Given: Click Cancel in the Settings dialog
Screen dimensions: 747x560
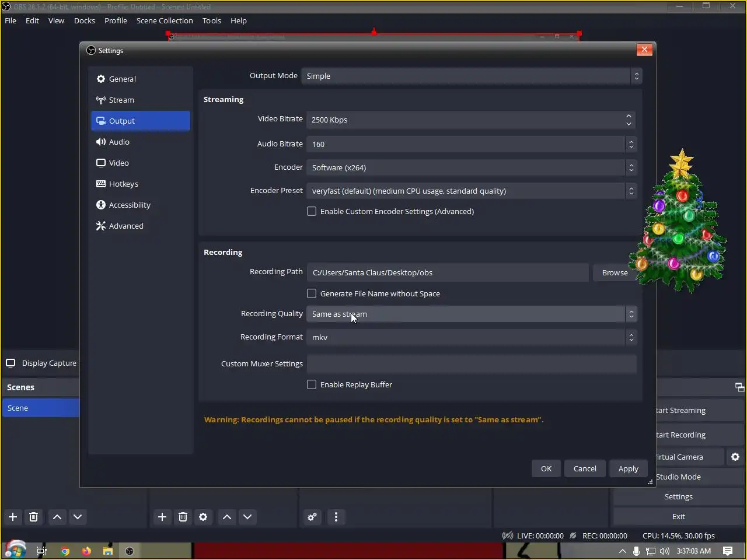Looking at the screenshot, I should (585, 468).
